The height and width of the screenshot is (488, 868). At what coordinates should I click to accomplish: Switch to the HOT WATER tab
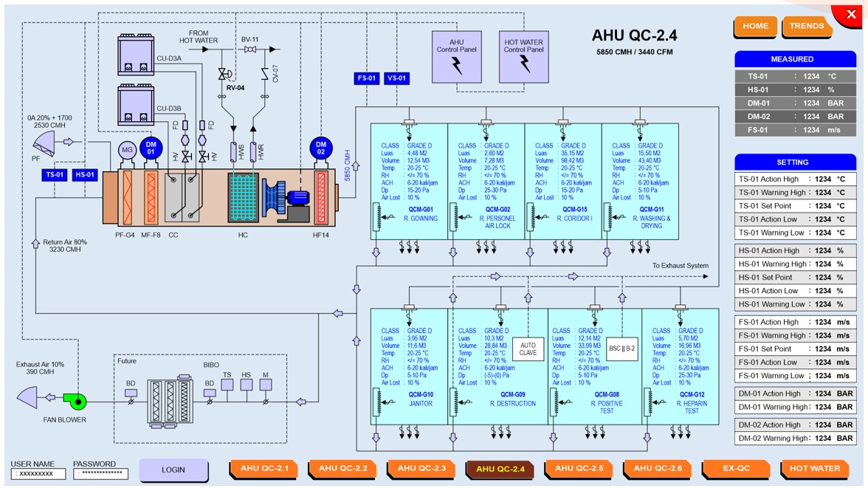point(814,469)
